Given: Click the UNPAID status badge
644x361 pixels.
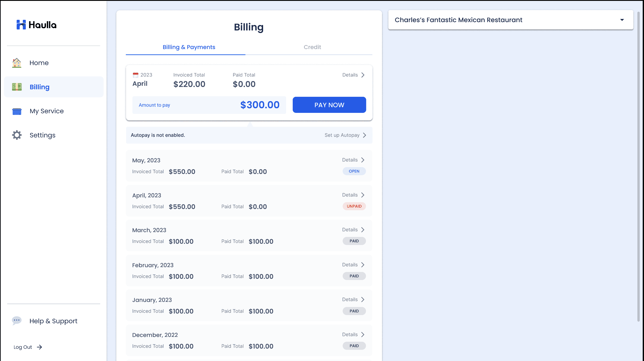Looking at the screenshot, I should [x=354, y=206].
